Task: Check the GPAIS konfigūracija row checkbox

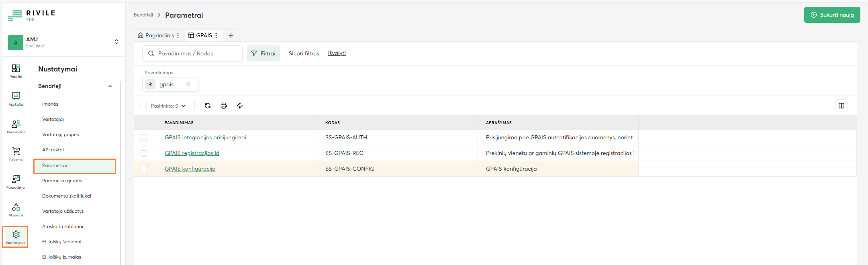Action: point(144,169)
